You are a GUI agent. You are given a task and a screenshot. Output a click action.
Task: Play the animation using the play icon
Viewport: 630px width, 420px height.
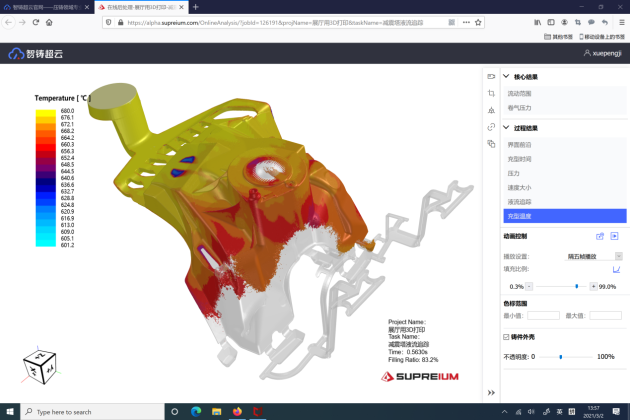615,236
